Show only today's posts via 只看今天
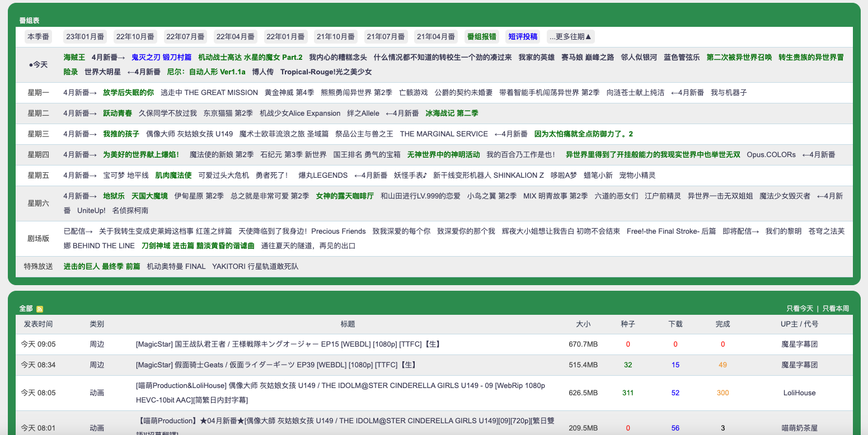Screen dimensions: 868x435 pyautogui.click(x=800, y=309)
